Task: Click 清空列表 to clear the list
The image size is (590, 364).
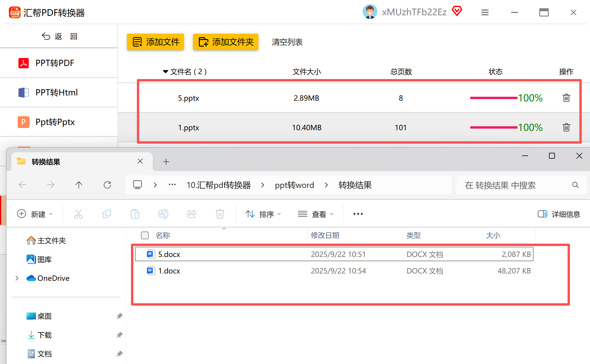Action: 287,42
